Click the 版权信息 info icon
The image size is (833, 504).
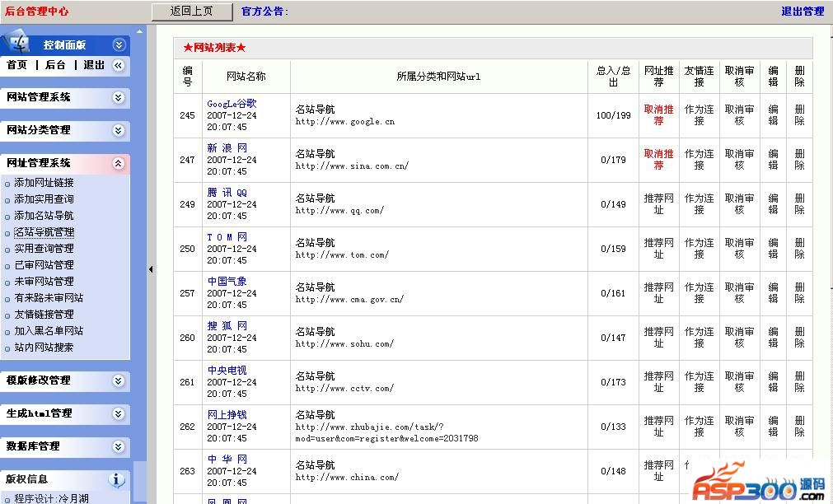click(x=117, y=479)
